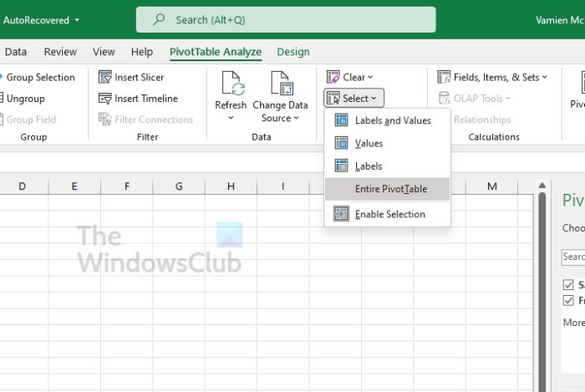
Task: Open the Select dropdown chevron
Action: coord(374,99)
